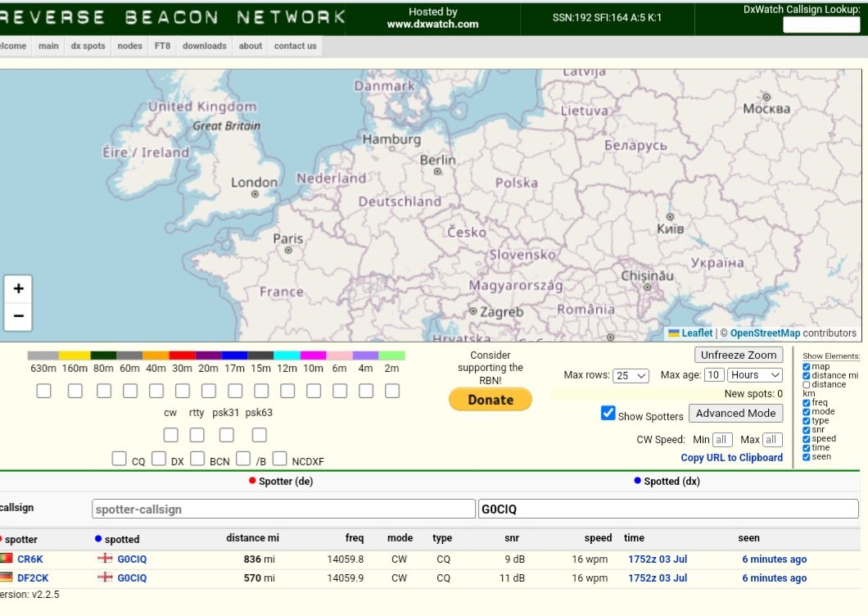Open the dx spots menu
The image size is (868, 616).
click(x=88, y=46)
